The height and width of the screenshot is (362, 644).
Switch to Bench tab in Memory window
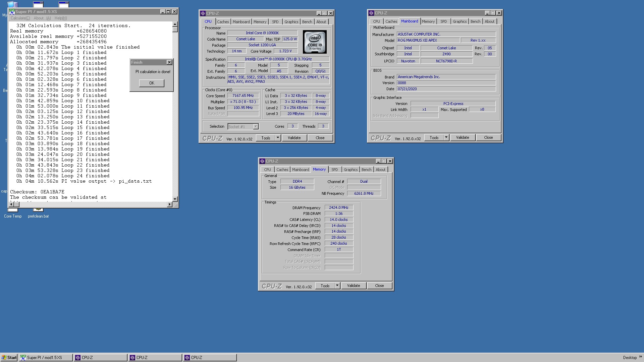[x=366, y=170]
